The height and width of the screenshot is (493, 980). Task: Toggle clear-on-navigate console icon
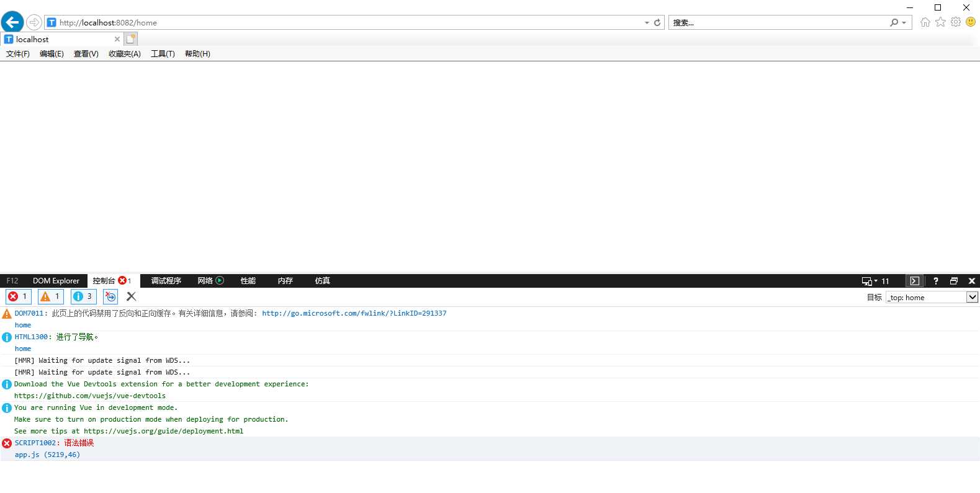[110, 296]
